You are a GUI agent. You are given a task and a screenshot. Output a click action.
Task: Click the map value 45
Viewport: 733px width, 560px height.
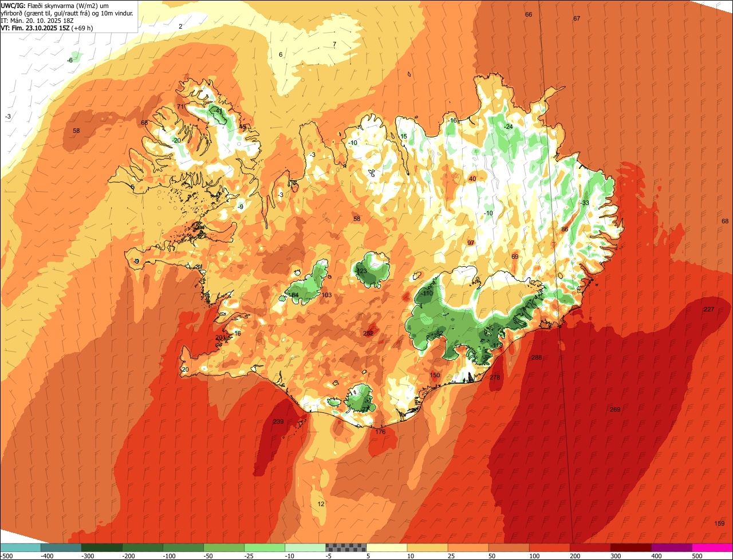242,127
